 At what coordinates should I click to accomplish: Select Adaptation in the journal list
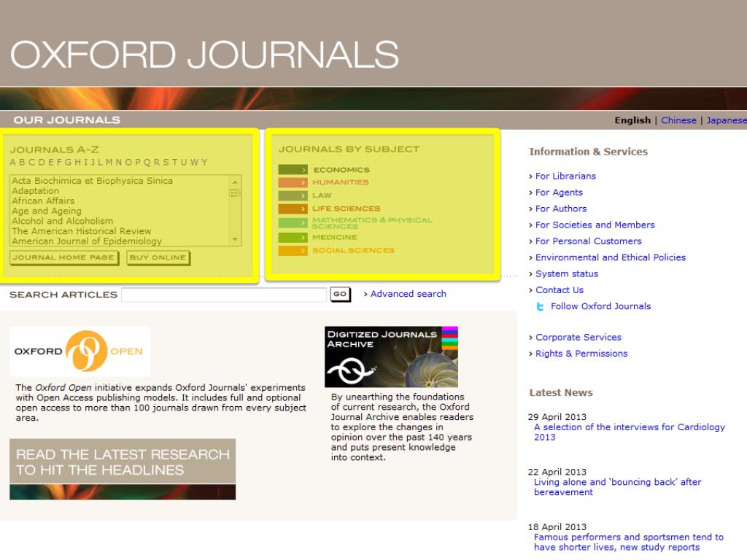pyautogui.click(x=35, y=191)
